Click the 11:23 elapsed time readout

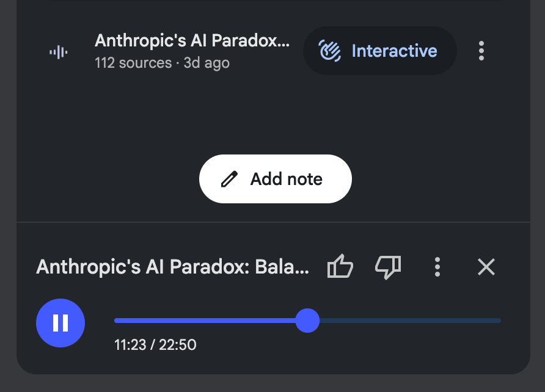click(130, 345)
